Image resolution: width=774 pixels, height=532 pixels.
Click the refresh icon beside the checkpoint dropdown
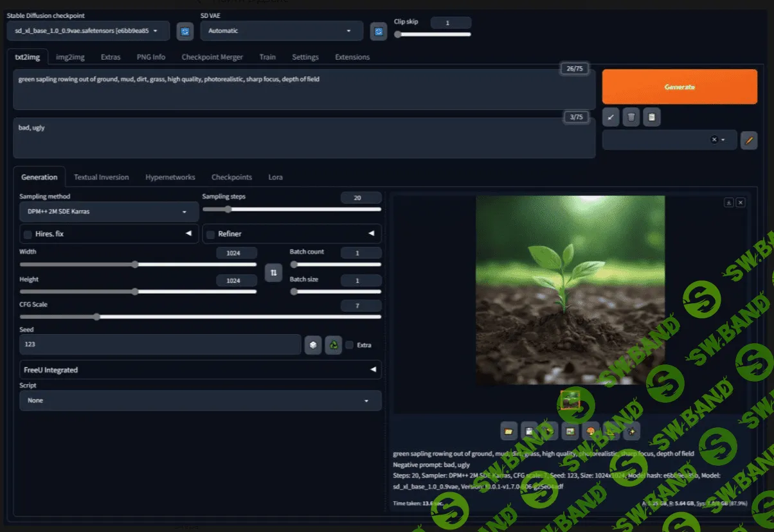(185, 31)
